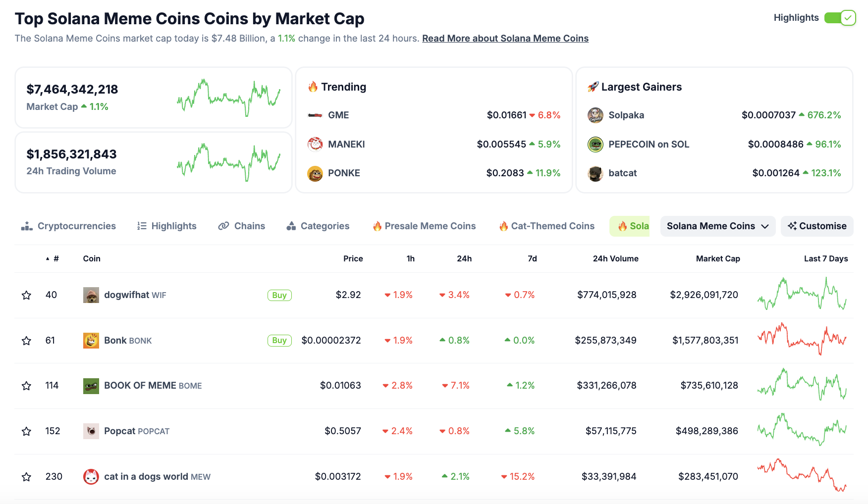Screen dimensions: 868x504
Task: Star dogwifhat as a favorite
Action: click(x=27, y=296)
